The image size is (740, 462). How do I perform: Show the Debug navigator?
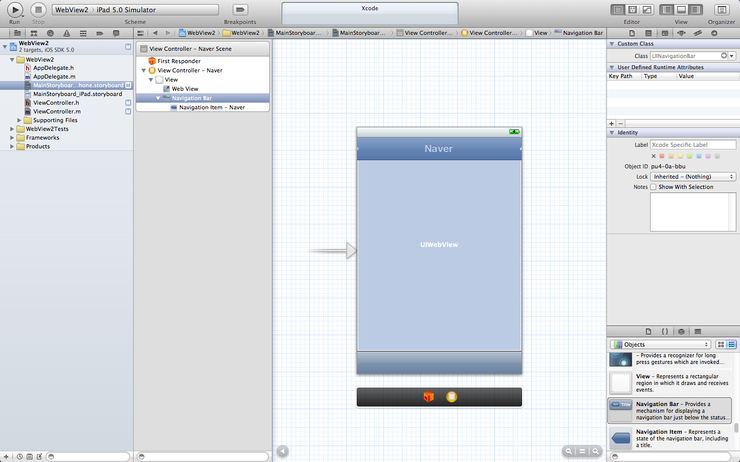click(x=83, y=33)
